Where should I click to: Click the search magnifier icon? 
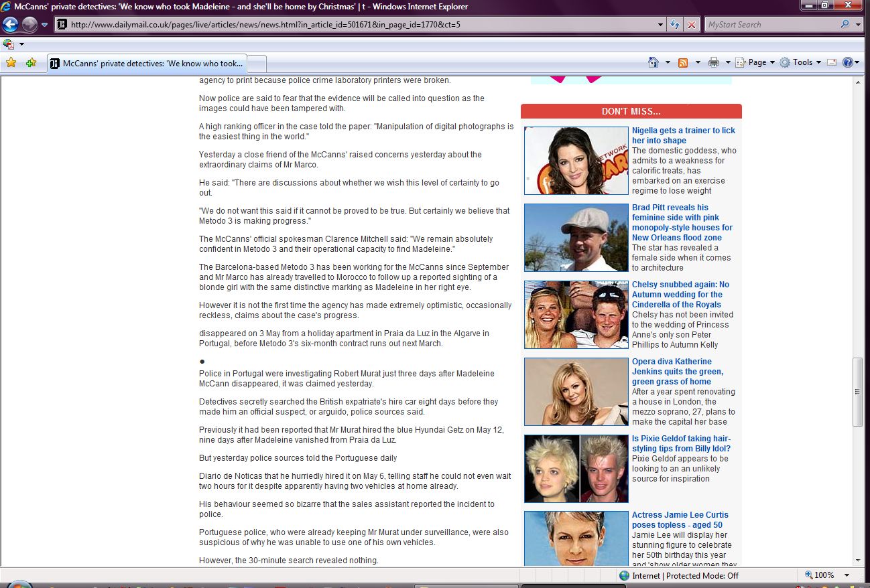click(845, 25)
